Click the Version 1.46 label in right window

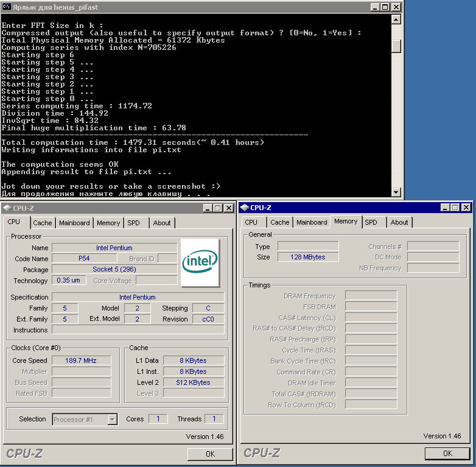click(x=442, y=436)
